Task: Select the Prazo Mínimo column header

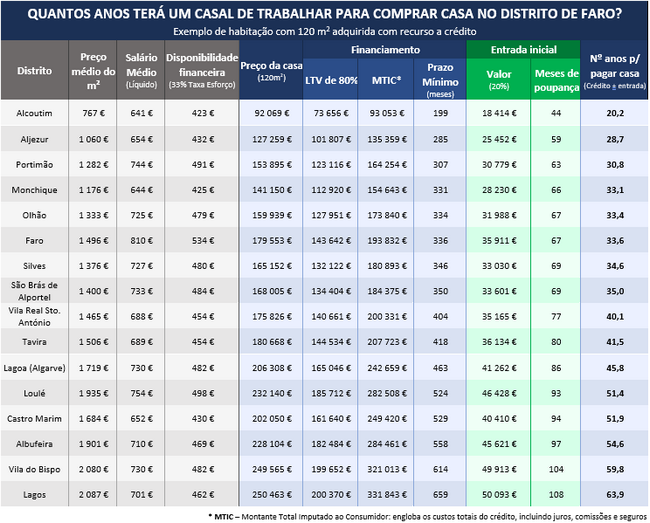Action: coord(440,80)
